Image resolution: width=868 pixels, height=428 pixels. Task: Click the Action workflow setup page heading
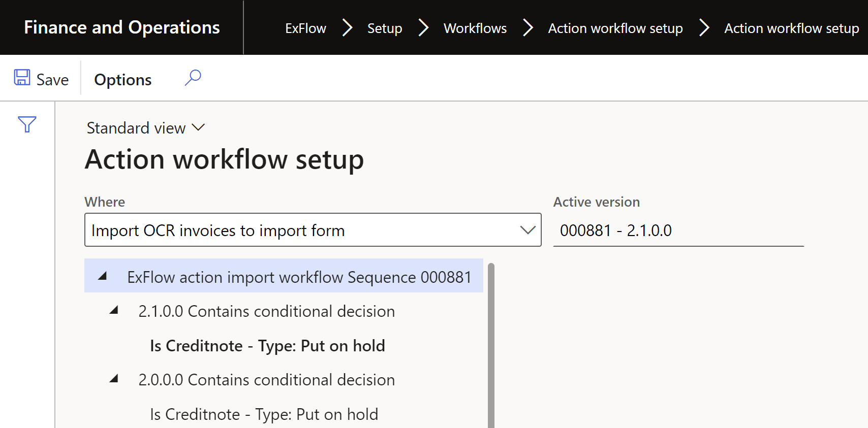(x=225, y=159)
